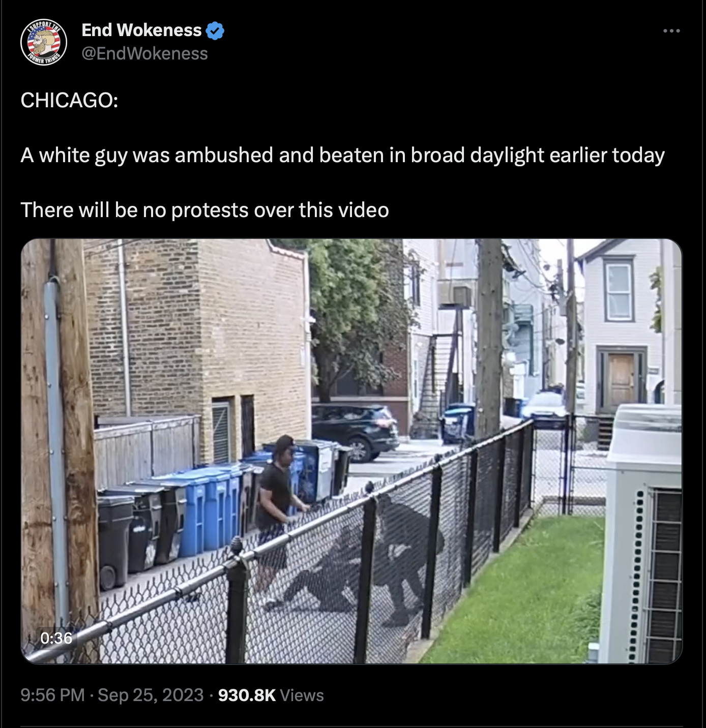
Task: Click the CHICAGO: text line
Action: [x=69, y=100]
